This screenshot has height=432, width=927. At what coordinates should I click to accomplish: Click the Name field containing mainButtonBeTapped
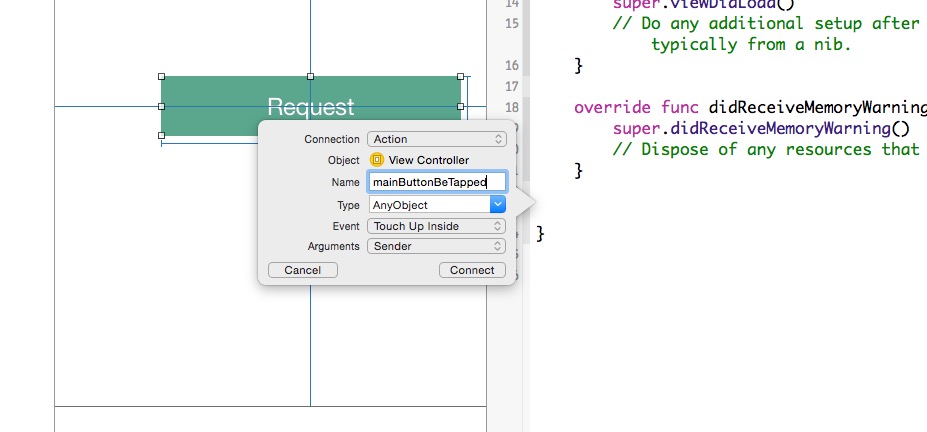(437, 182)
